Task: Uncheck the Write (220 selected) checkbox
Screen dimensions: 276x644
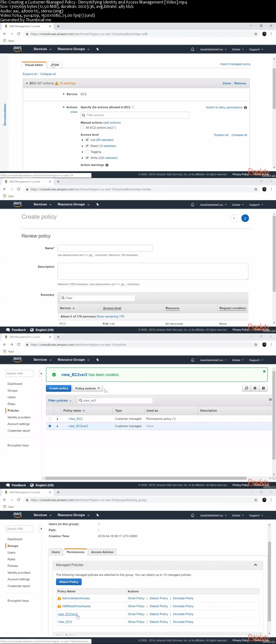Action: [x=87, y=158]
